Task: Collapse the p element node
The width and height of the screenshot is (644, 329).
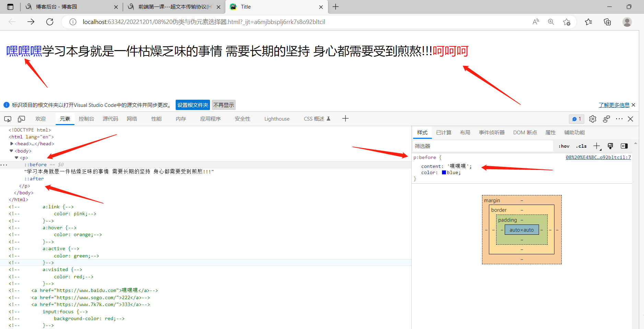Action: pos(16,158)
